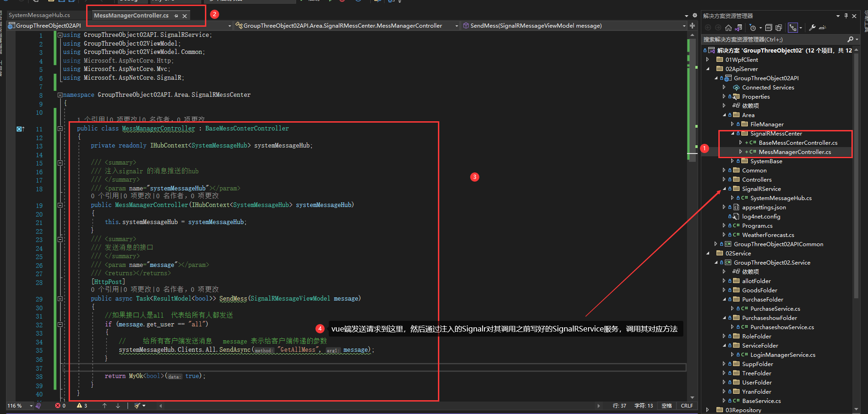Toggle the sync with active document button
Image resolution: width=868 pixels, height=414 pixels.
(792, 28)
